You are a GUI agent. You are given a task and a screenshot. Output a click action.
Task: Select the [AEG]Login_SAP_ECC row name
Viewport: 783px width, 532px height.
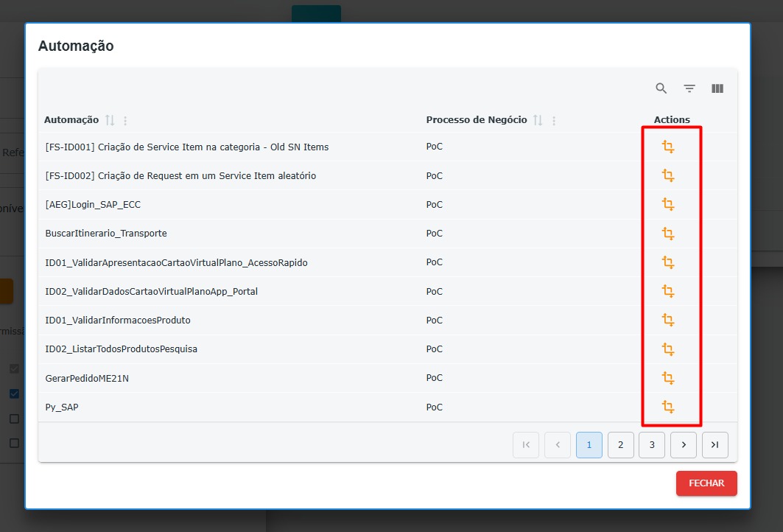pyautogui.click(x=93, y=205)
